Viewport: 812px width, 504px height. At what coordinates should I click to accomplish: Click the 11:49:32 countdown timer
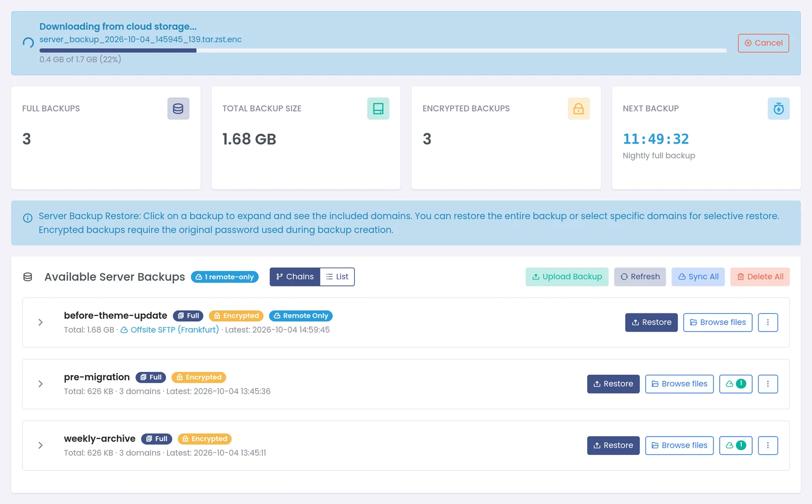point(656,139)
